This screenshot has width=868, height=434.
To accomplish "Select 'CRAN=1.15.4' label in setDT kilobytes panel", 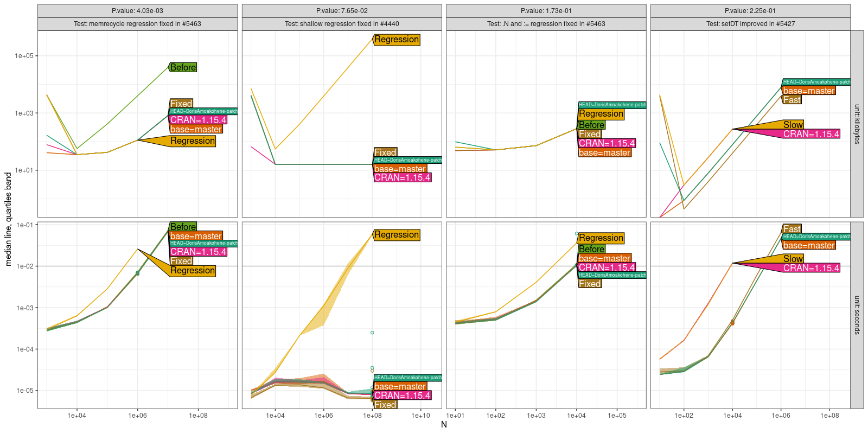I will point(811,134).
